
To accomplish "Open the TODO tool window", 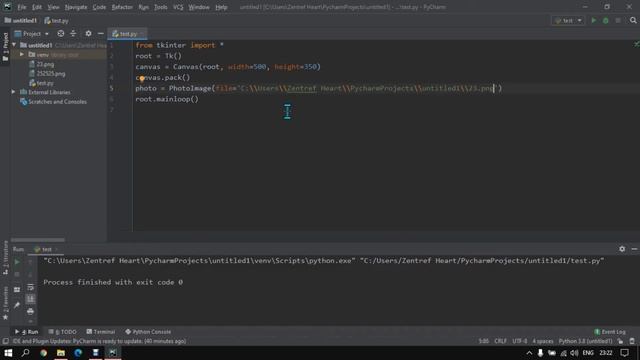I will point(62,331).
